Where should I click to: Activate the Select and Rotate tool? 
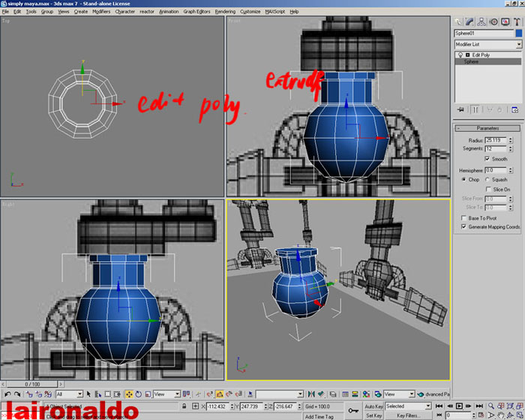click(x=139, y=394)
